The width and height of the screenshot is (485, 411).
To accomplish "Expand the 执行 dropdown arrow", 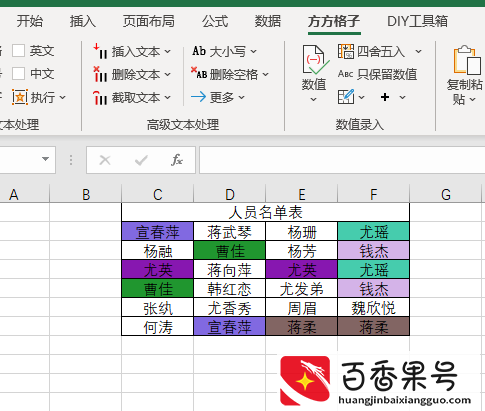I will 63,98.
